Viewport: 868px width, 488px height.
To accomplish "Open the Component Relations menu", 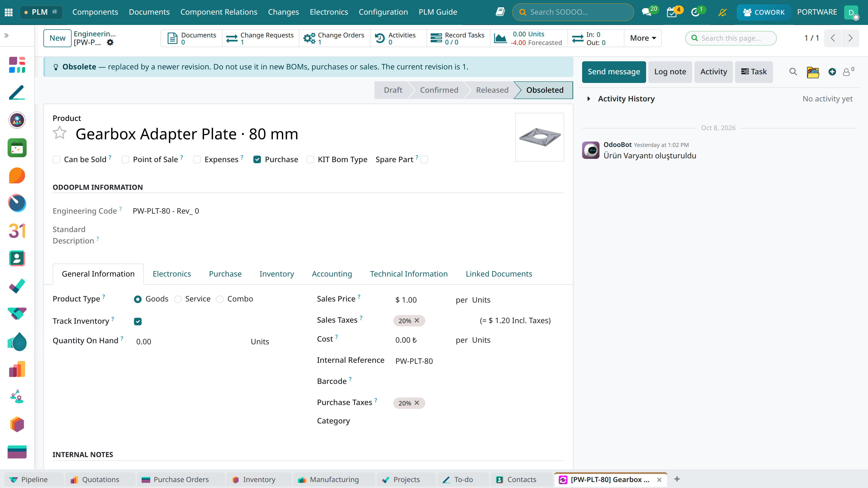I will pyautogui.click(x=219, y=12).
